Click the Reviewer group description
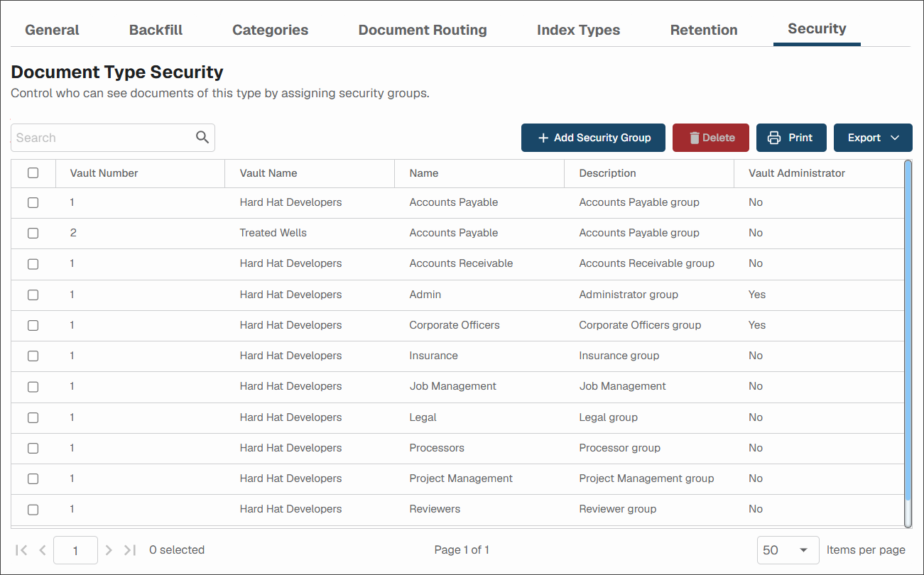This screenshot has height=575, width=924. 618,509
